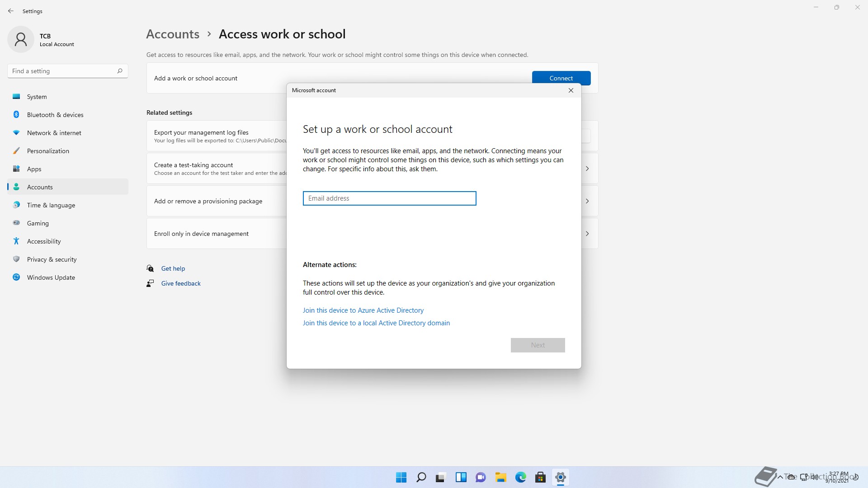Open the Windows Start menu
The width and height of the screenshot is (868, 488).
[x=401, y=477]
